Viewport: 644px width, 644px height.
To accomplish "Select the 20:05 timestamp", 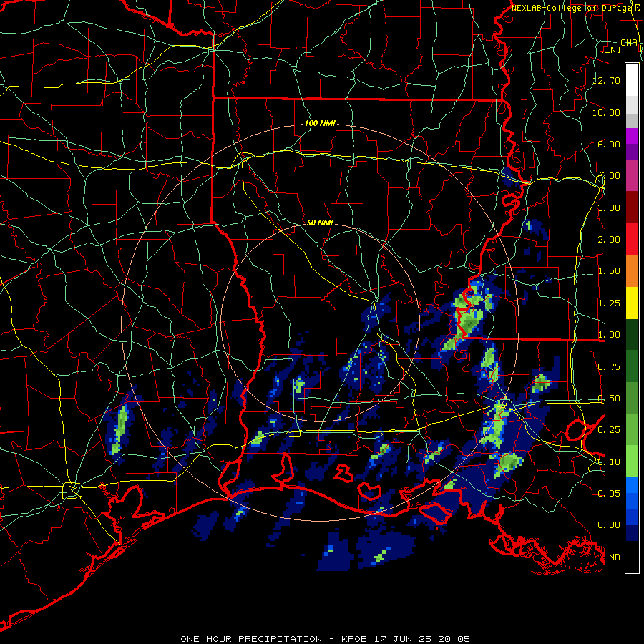I will (454, 639).
